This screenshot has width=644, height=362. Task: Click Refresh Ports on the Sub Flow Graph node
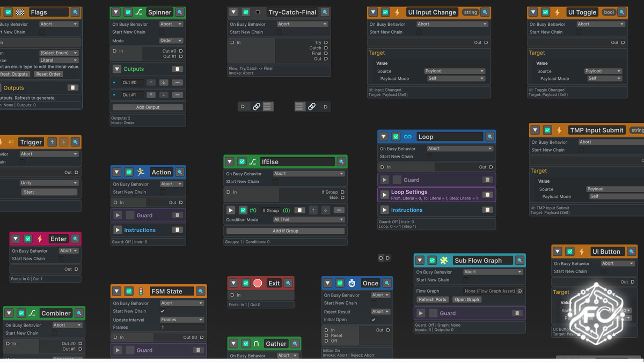point(432,299)
